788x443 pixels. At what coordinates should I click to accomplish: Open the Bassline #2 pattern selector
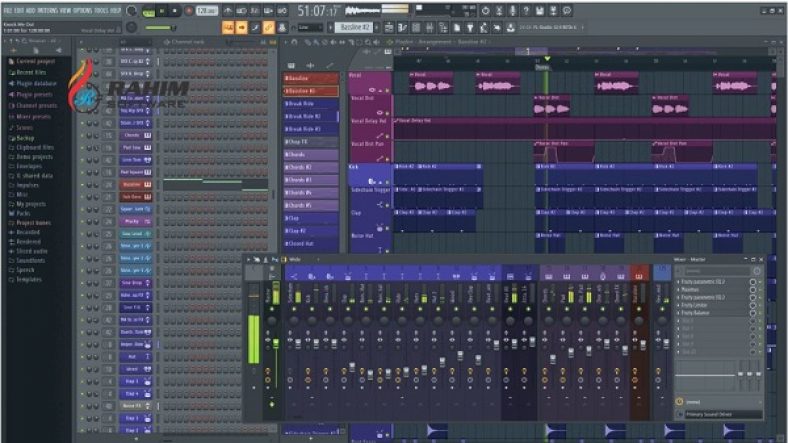coord(354,28)
